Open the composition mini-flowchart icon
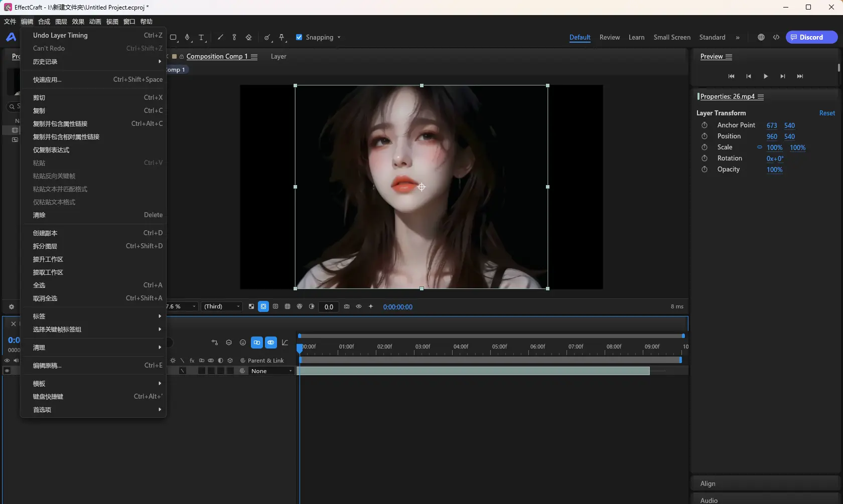The width and height of the screenshot is (843, 504). [x=215, y=343]
